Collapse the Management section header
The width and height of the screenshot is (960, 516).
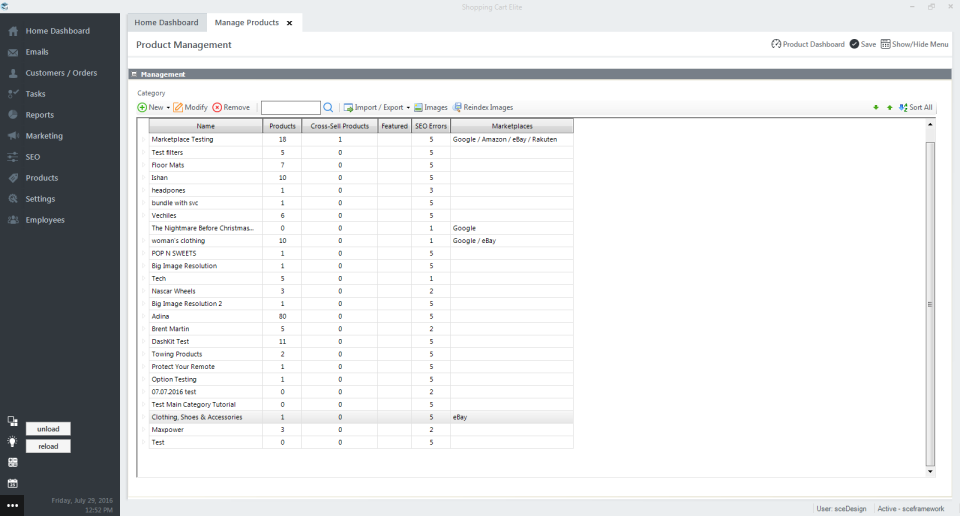(134, 74)
